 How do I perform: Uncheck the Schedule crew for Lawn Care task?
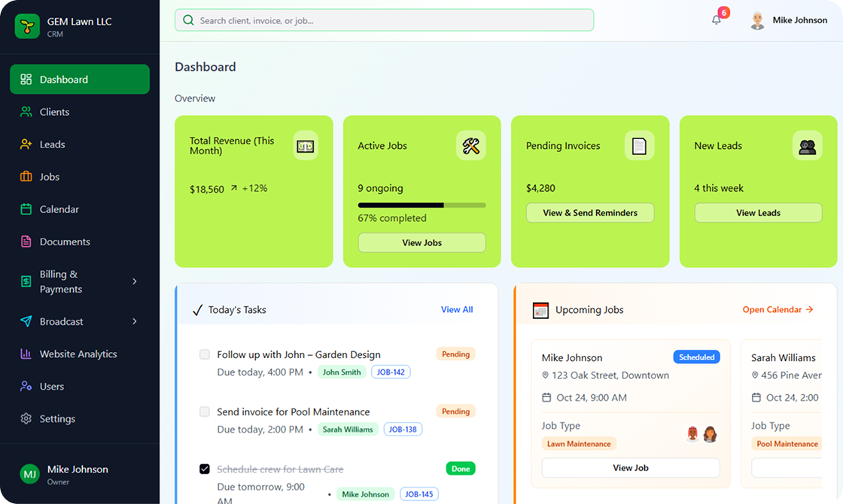point(205,469)
